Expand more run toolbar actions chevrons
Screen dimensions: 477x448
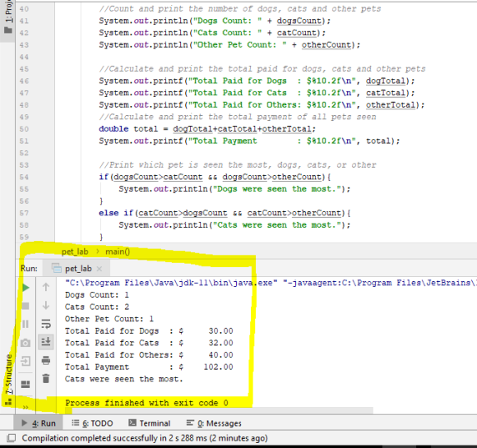click(x=25, y=407)
